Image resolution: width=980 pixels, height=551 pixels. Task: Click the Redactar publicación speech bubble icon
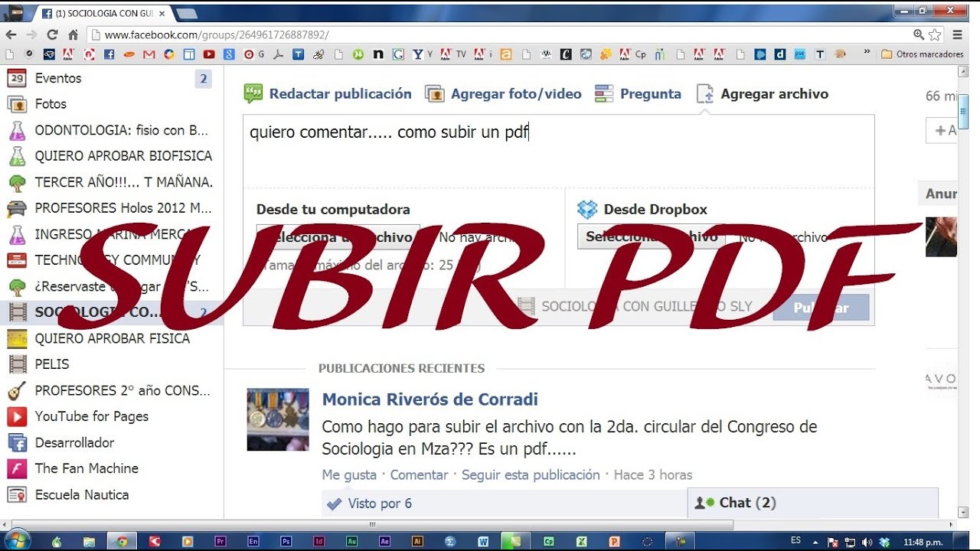pos(253,94)
